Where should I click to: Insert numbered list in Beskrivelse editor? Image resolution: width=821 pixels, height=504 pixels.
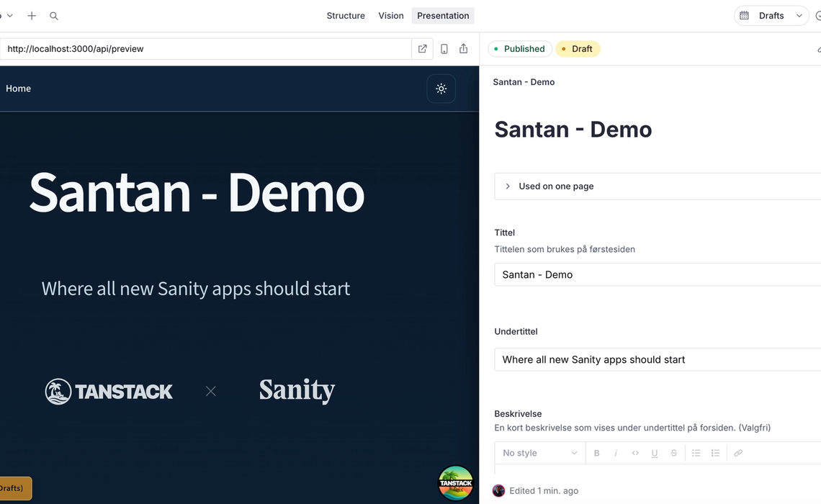715,453
